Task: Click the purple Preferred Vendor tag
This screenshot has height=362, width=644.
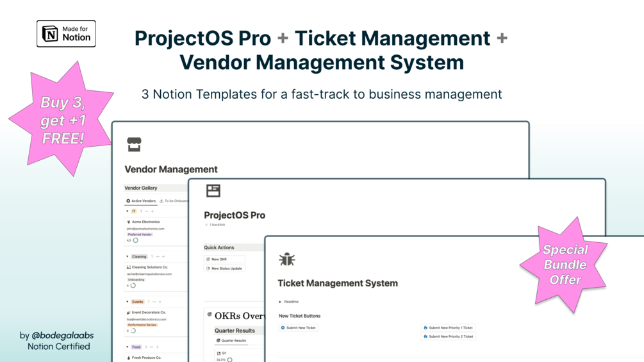Action: (140, 234)
